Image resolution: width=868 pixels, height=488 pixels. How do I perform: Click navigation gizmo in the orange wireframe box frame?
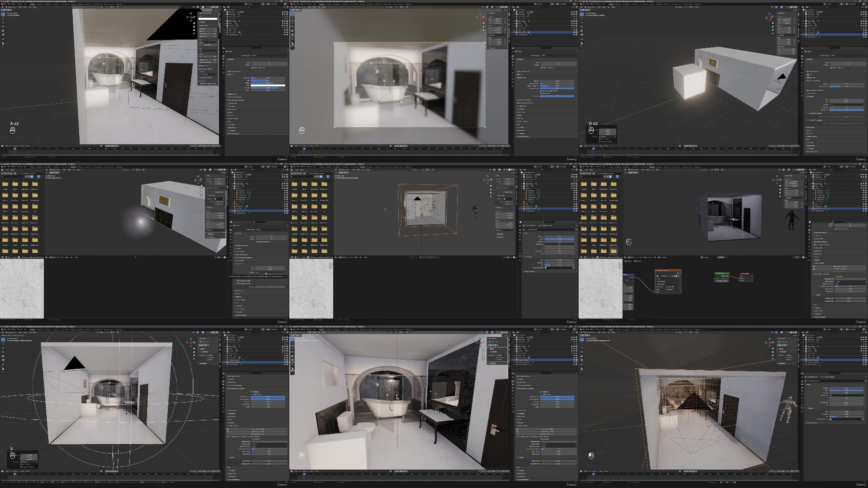[x=488, y=180]
